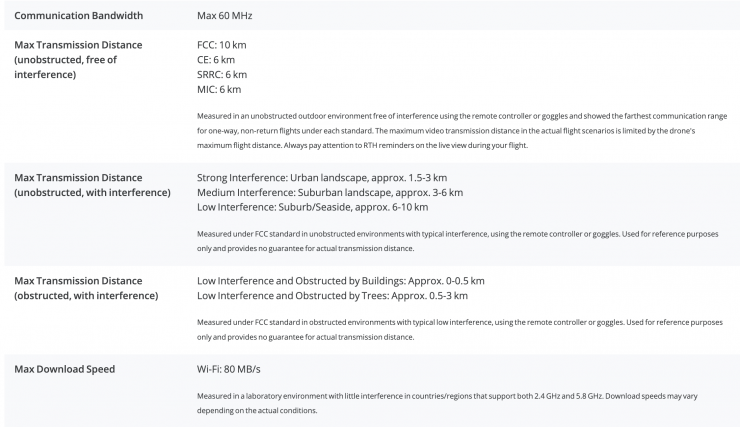Click the Communication Bandwidth row label

[79, 16]
